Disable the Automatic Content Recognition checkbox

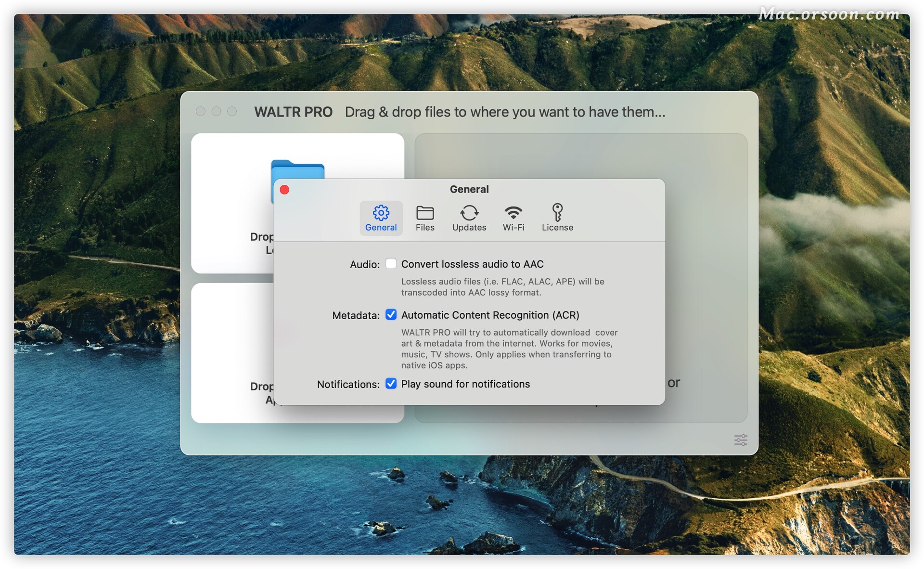click(391, 314)
